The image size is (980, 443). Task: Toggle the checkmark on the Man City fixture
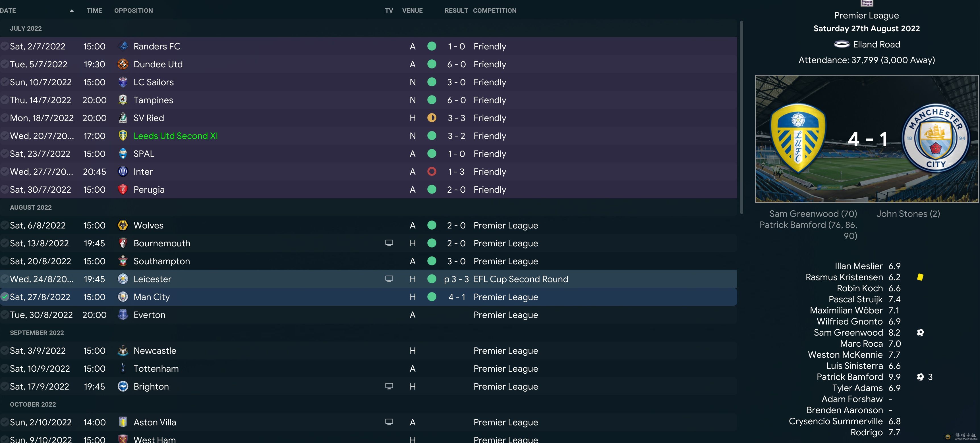click(x=5, y=297)
